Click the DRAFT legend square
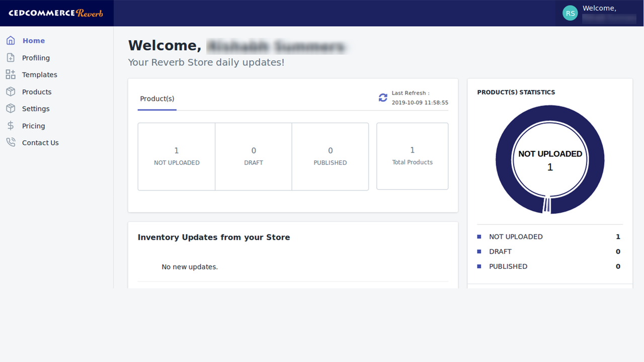The image size is (644, 362). tap(479, 251)
